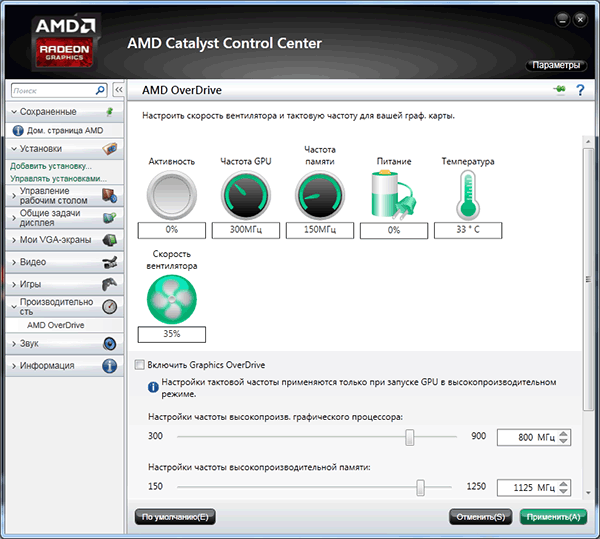The height and width of the screenshot is (539, 600).
Task: Collapse the Установки section
Action: (x=14, y=148)
